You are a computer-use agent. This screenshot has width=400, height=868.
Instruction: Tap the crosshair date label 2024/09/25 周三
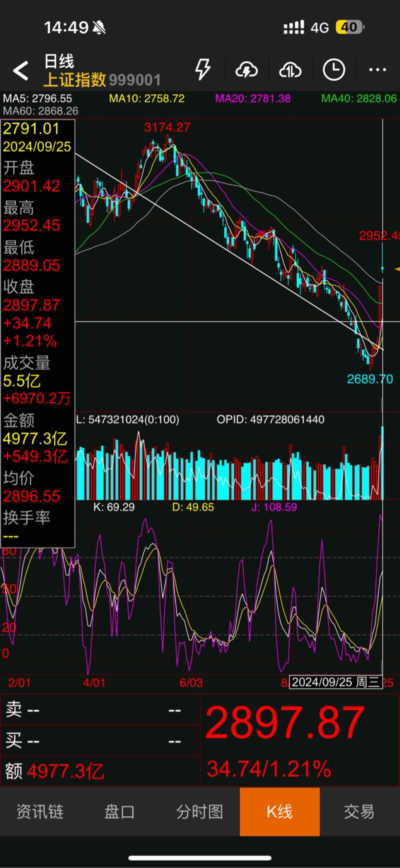[336, 682]
